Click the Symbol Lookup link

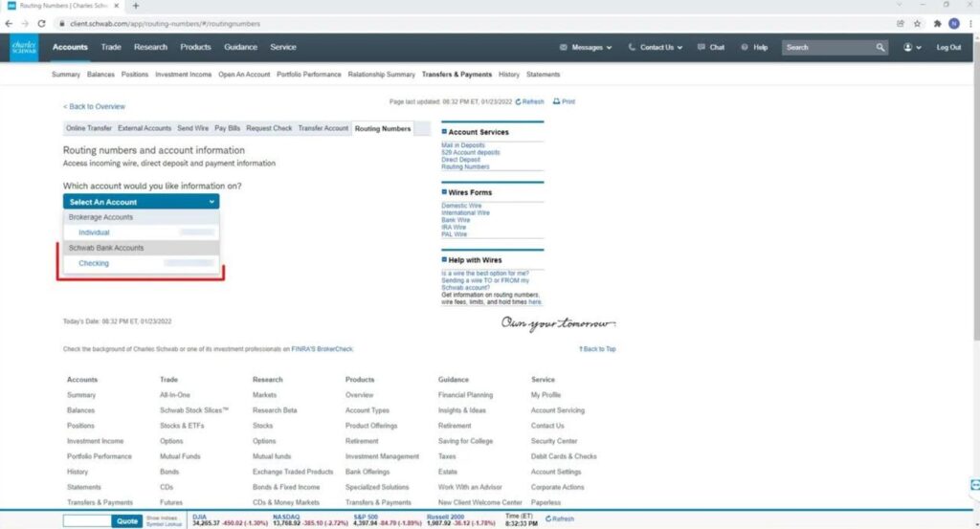[x=164, y=524]
